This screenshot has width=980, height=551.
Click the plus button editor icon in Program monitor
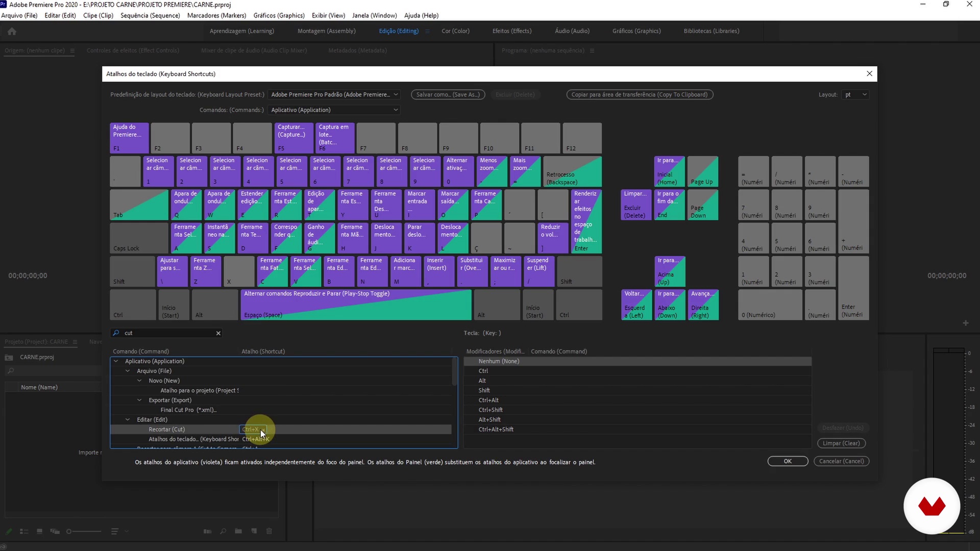pyautogui.click(x=965, y=323)
